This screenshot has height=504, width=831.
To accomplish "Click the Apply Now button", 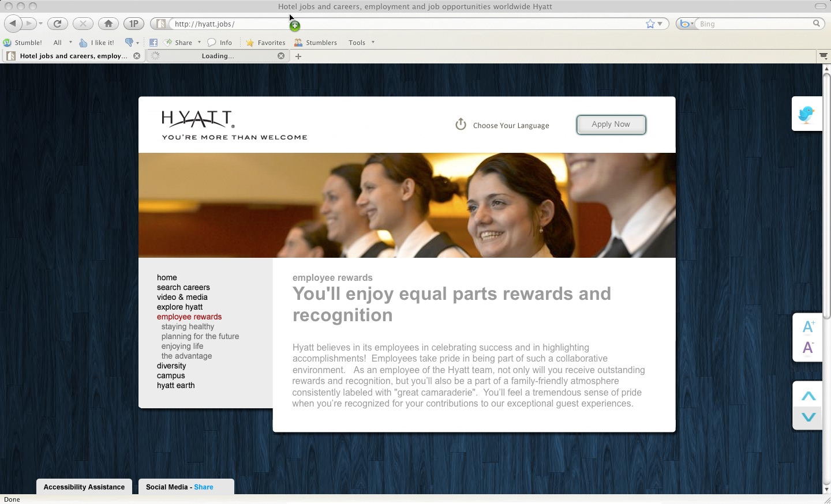I will pyautogui.click(x=611, y=125).
